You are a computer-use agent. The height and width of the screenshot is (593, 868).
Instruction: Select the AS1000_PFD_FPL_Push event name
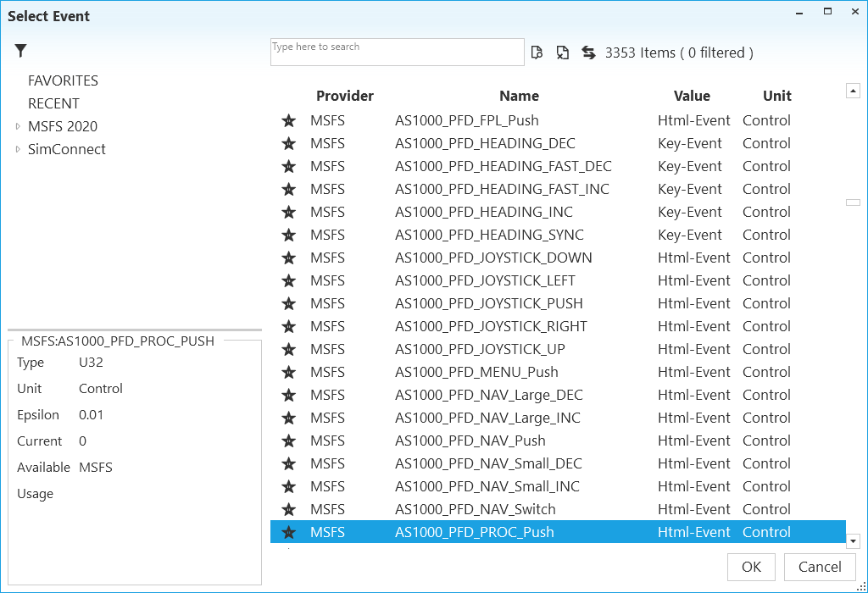(467, 120)
